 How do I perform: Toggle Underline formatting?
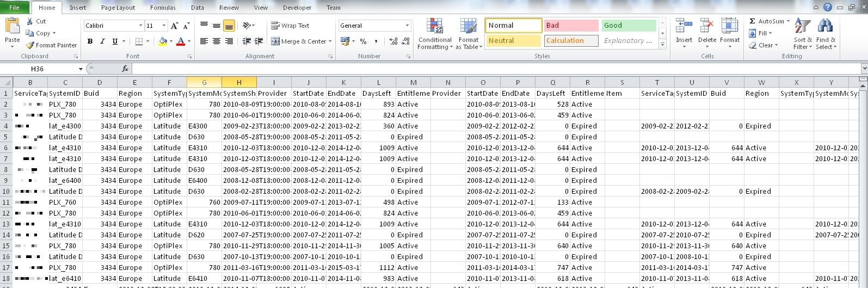tap(115, 41)
